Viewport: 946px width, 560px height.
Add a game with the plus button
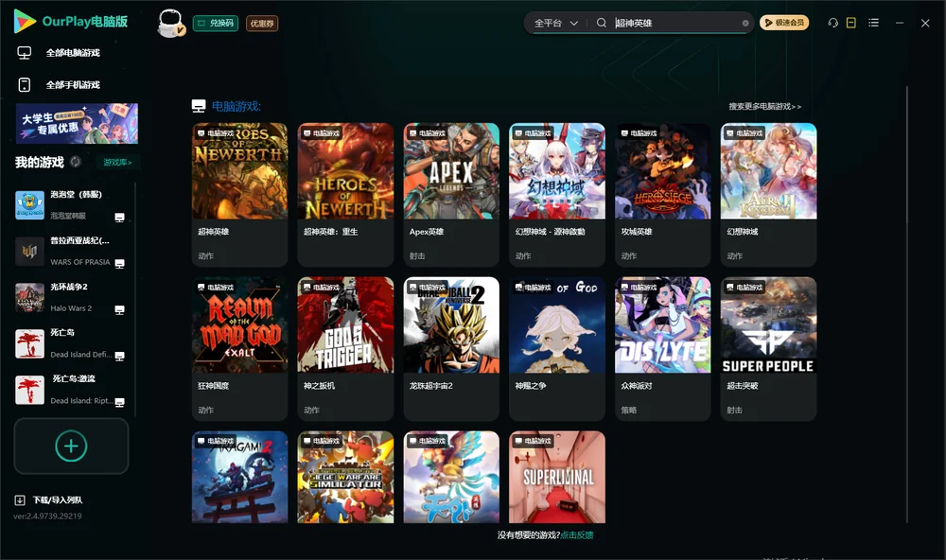tap(71, 446)
